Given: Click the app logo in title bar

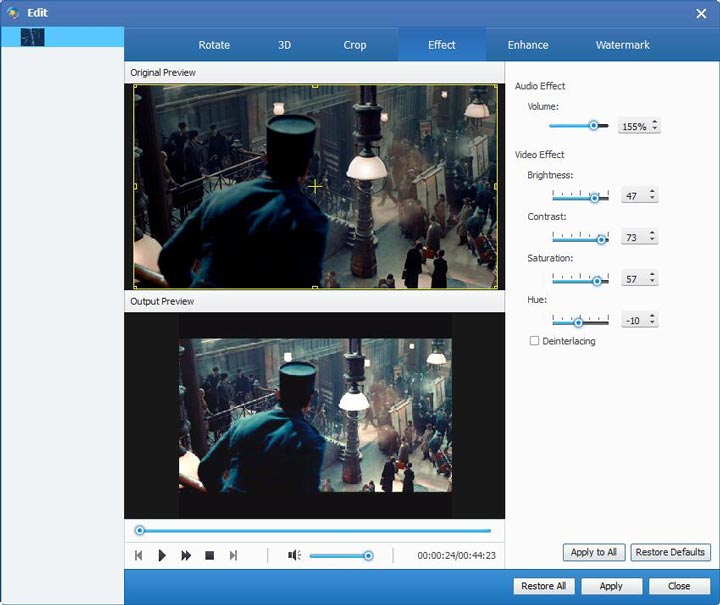Looking at the screenshot, I should [13, 13].
